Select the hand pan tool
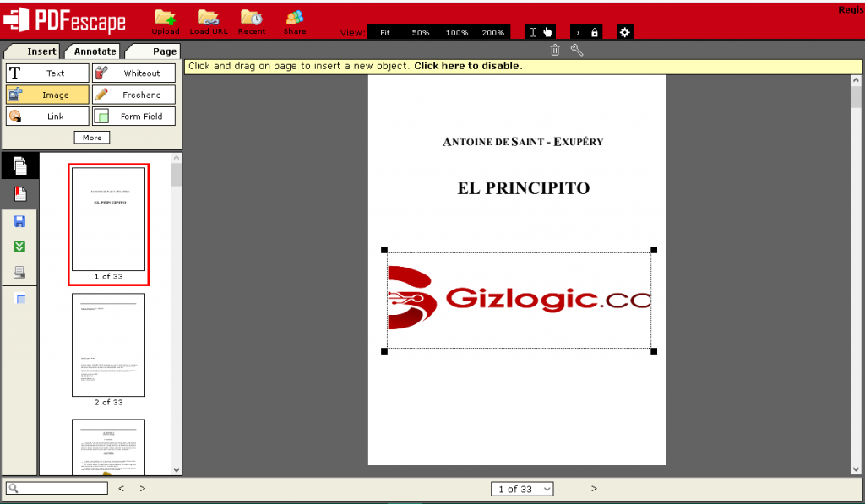Viewport: 865px width, 504px height. click(x=547, y=32)
